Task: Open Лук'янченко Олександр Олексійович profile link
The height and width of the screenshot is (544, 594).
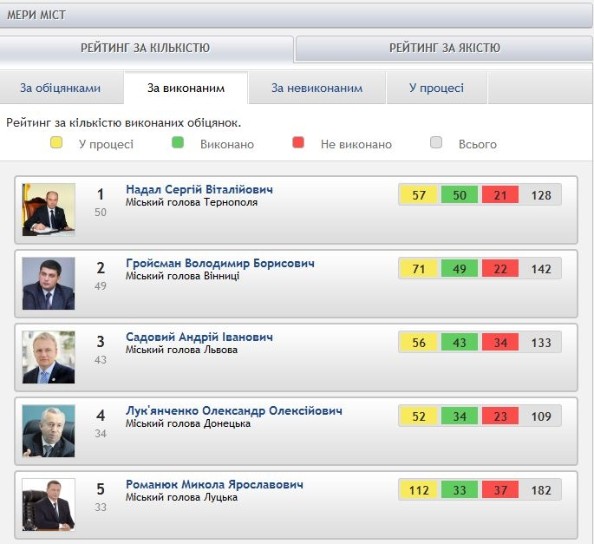Action: coord(234,411)
